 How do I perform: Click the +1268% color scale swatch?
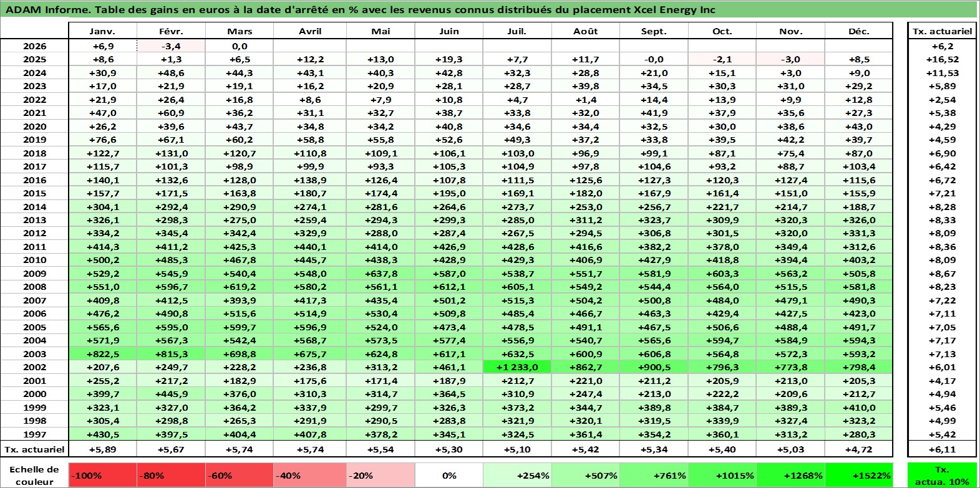coord(790,476)
